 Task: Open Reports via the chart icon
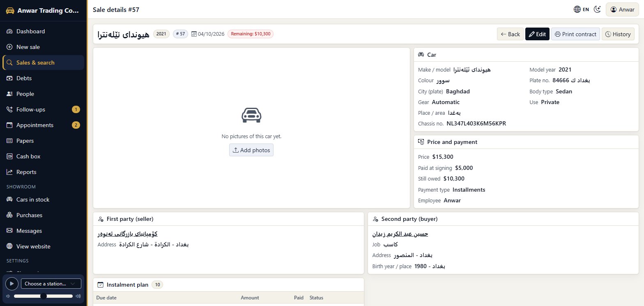tap(10, 172)
